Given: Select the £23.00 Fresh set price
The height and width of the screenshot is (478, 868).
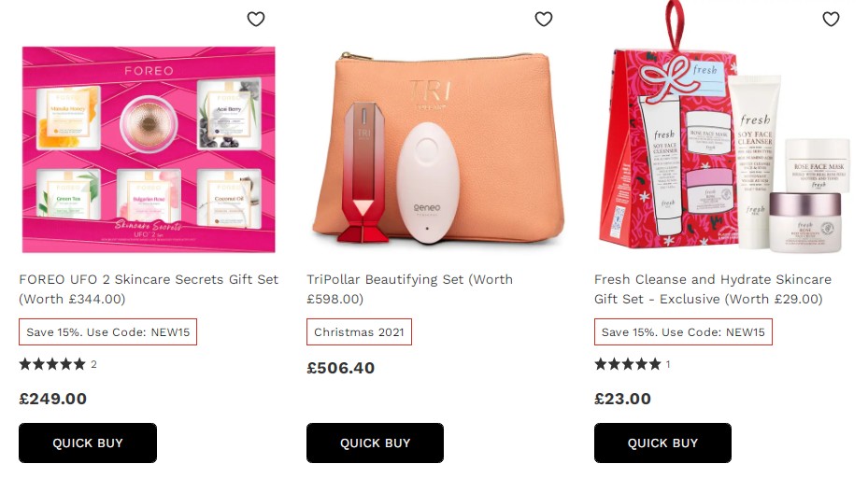Looking at the screenshot, I should (622, 399).
